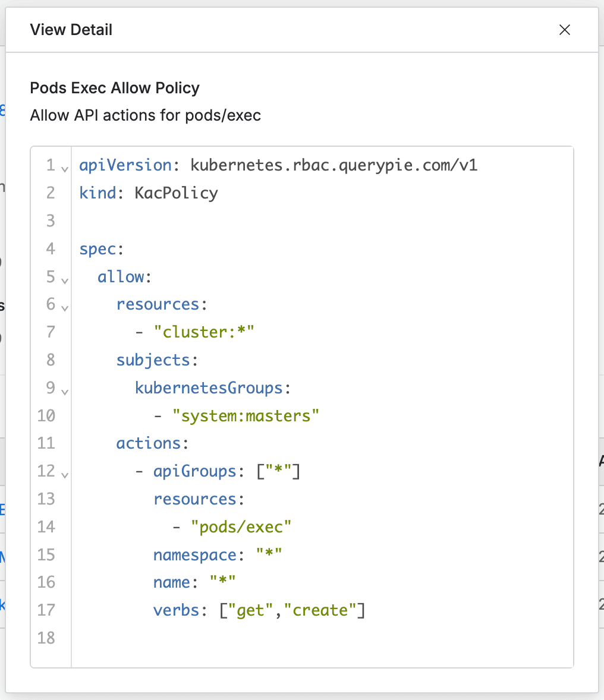The width and height of the screenshot is (604, 700).
Task: Collapse the fold arrow on line 1
Action: (x=65, y=168)
